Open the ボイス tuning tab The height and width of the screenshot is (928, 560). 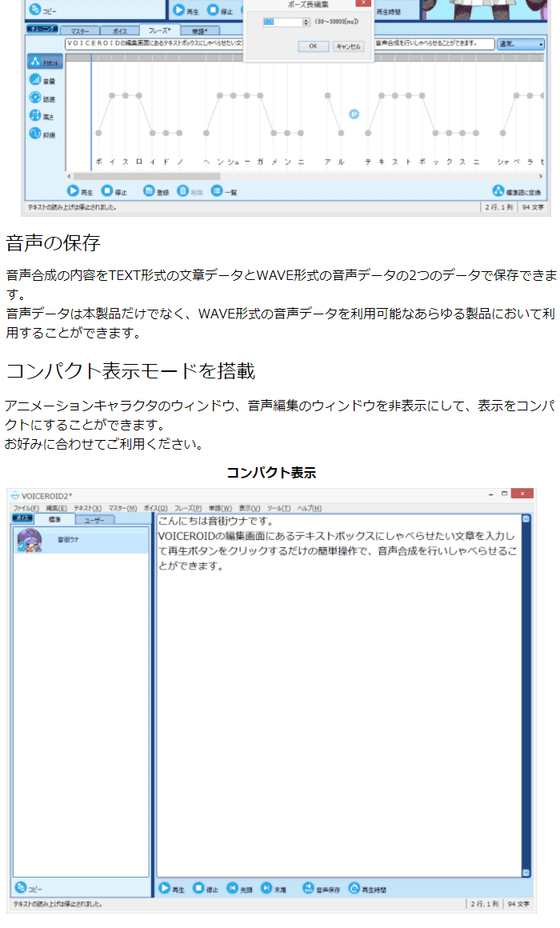point(119,30)
